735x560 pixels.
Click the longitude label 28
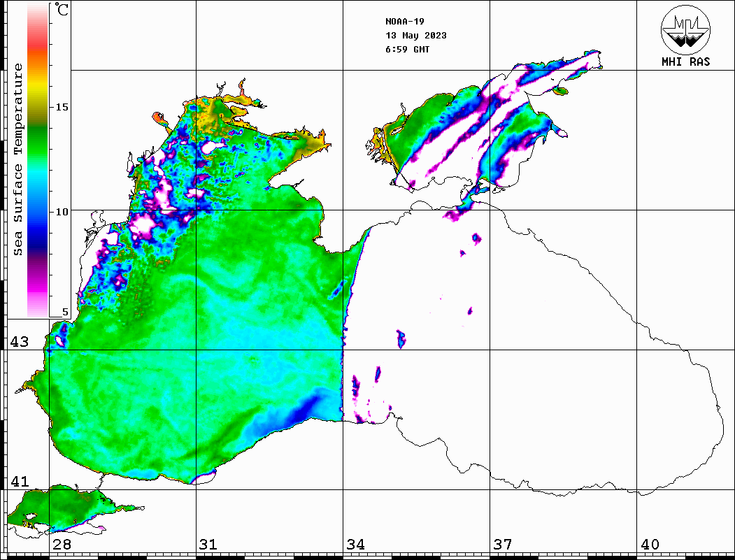tap(62, 545)
